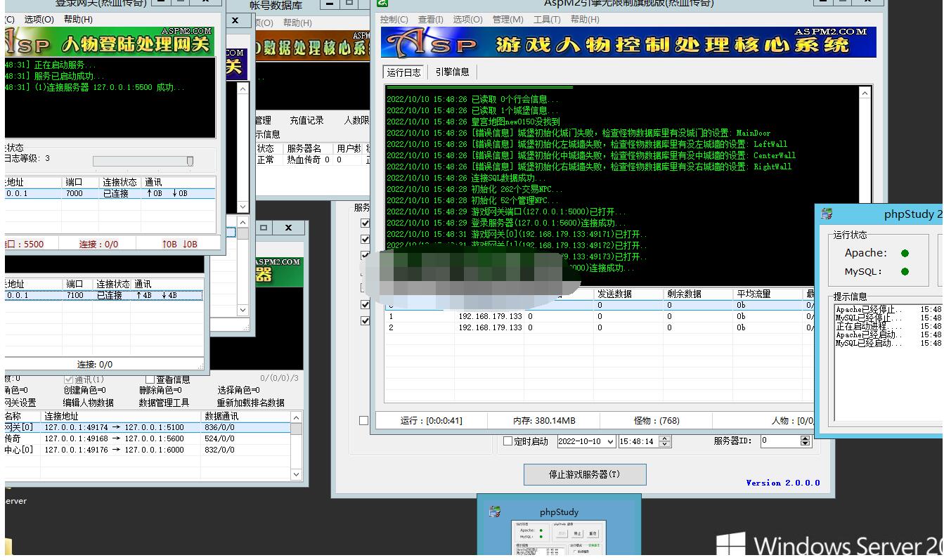Click the 重新加载排名数据 link
The width and height of the screenshot is (944, 560).
pos(250,403)
